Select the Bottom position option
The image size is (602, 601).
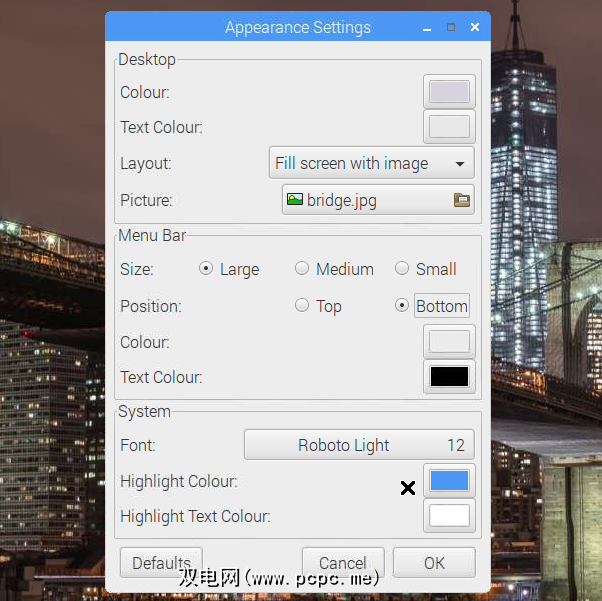pos(402,306)
